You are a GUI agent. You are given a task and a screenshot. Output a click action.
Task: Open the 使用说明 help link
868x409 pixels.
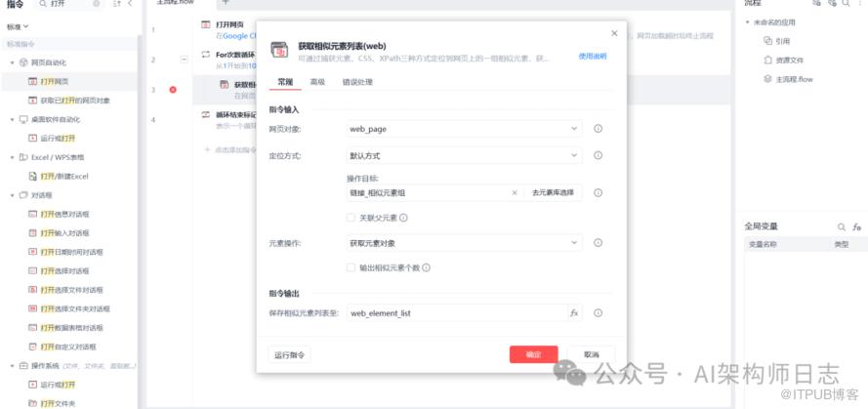click(593, 57)
